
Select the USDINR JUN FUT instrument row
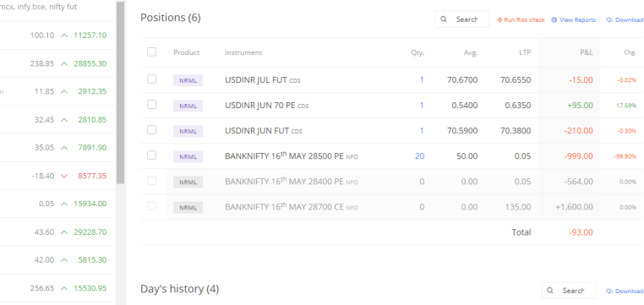(x=392, y=131)
